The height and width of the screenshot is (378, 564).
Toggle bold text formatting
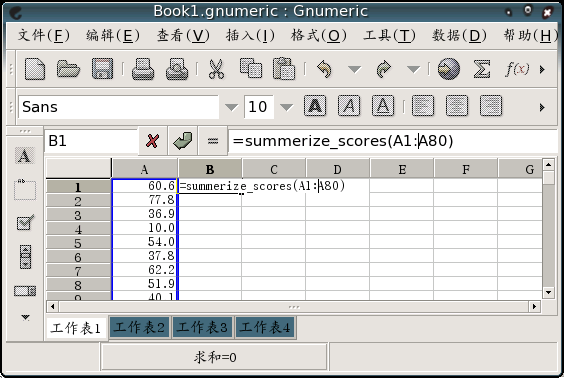315,106
